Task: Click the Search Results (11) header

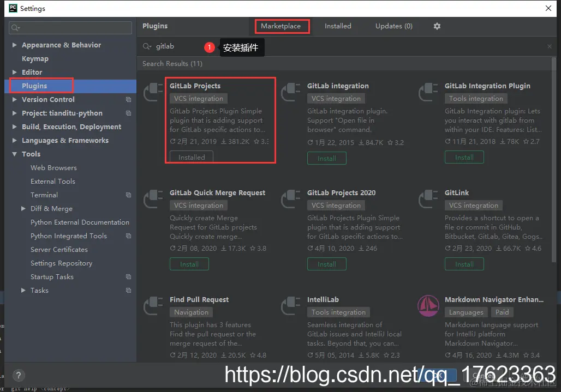Action: point(172,64)
